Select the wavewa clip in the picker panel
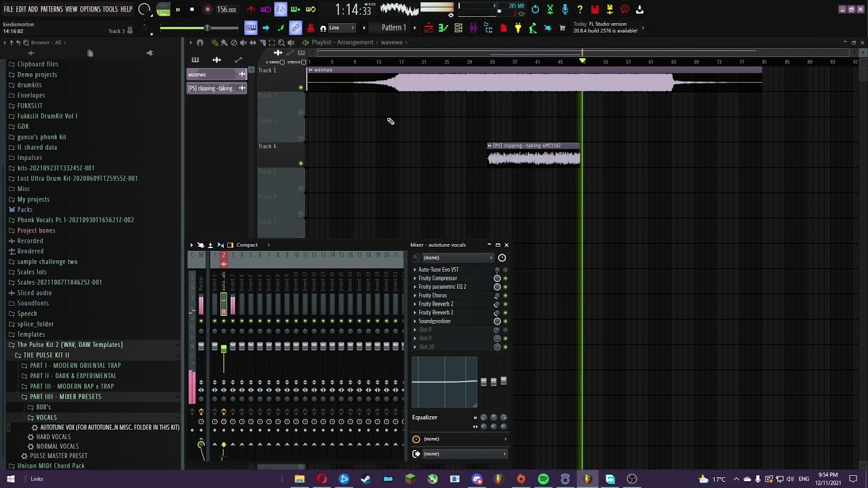 coord(217,74)
